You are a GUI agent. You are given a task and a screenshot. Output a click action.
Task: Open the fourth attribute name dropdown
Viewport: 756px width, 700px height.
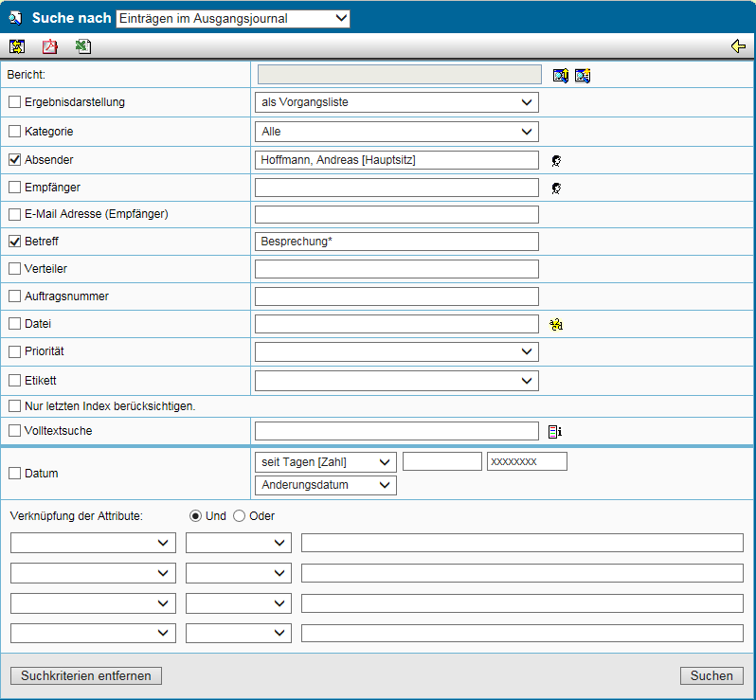pos(93,633)
